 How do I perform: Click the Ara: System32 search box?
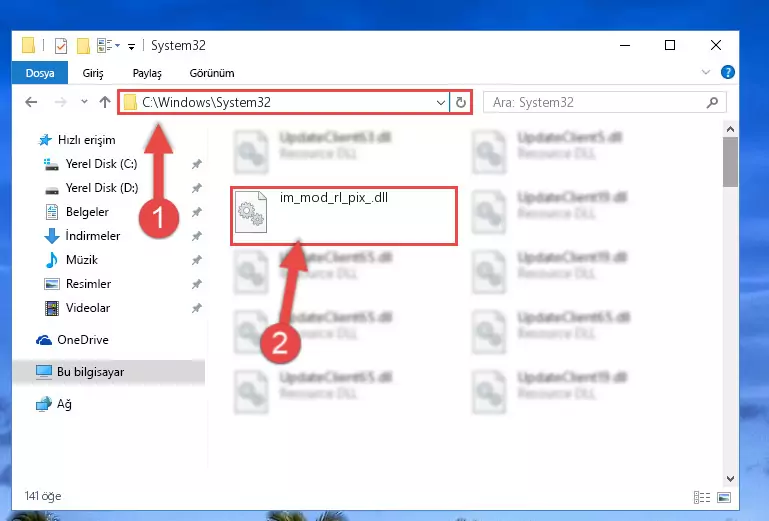[604, 103]
